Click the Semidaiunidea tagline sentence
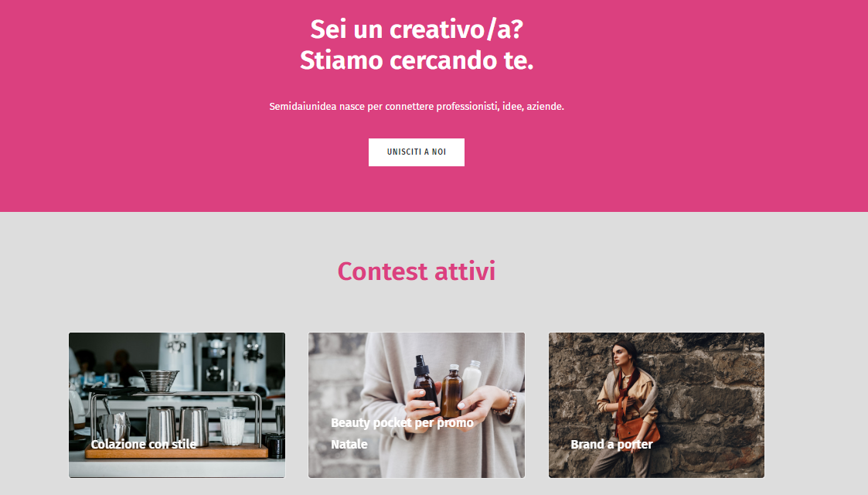The width and height of the screenshot is (868, 495). (417, 106)
